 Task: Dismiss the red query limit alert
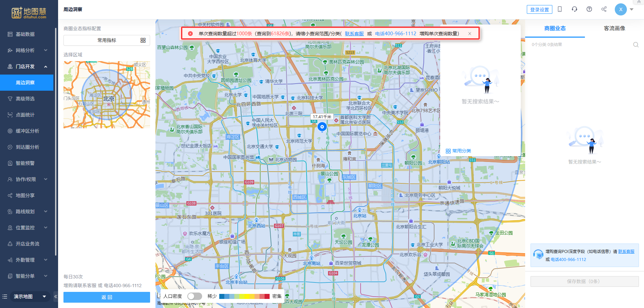(x=470, y=34)
